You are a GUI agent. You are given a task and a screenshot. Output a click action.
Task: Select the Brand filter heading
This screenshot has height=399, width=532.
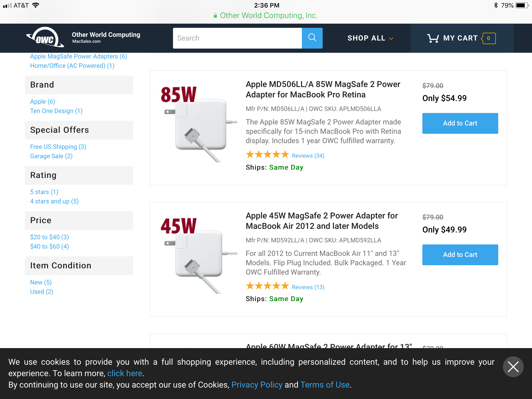[79, 85]
